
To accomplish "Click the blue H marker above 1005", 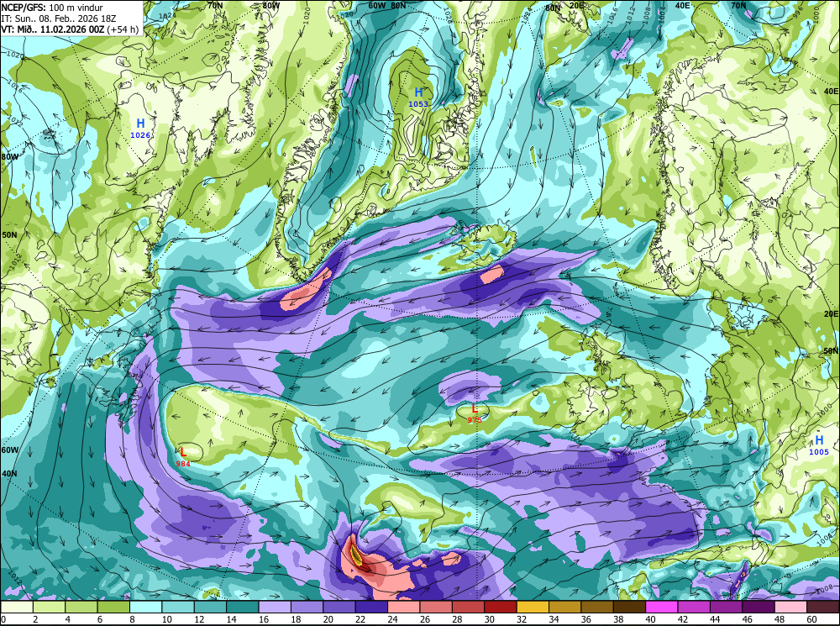I will coord(819,440).
